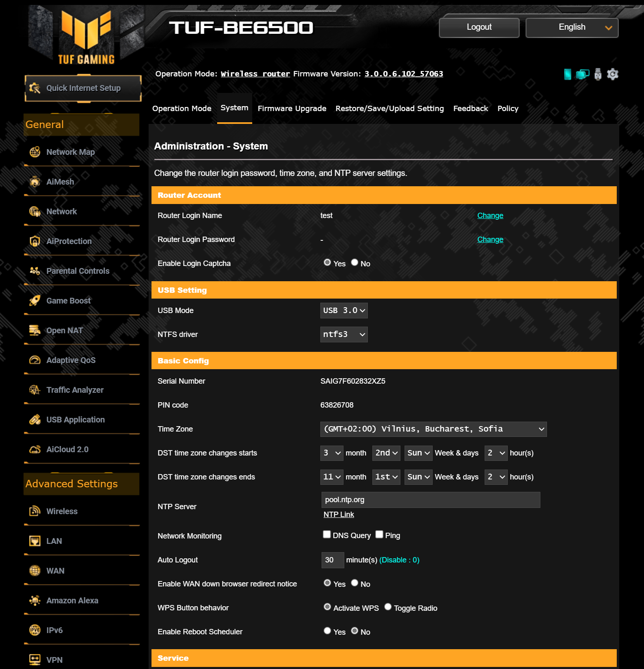Open VPN settings via its icon
This screenshot has width=644, height=669.
pos(35,660)
